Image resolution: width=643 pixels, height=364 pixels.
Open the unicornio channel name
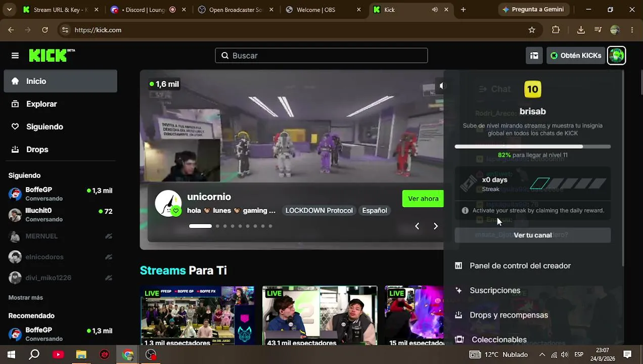tap(209, 197)
